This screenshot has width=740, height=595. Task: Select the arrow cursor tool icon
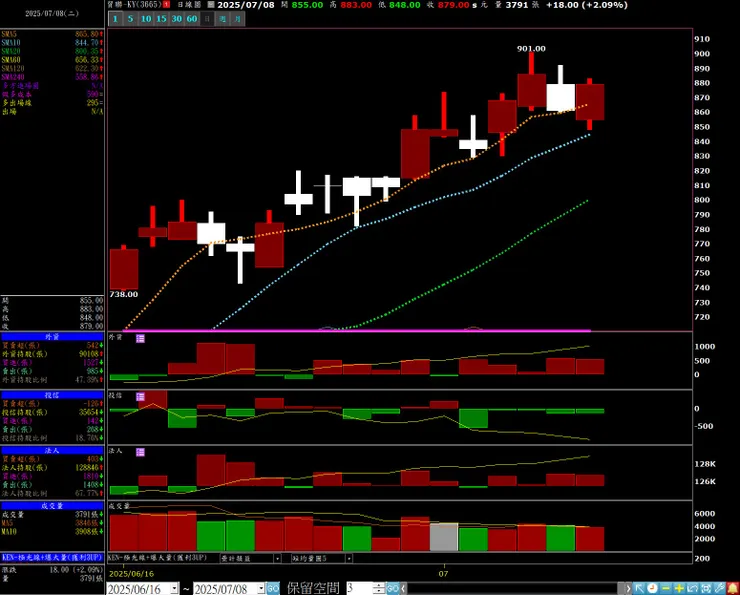639,588
